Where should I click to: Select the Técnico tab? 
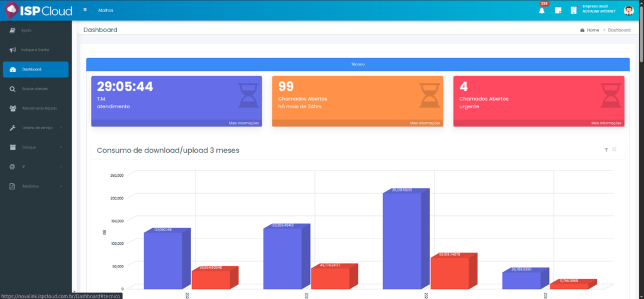(x=358, y=64)
